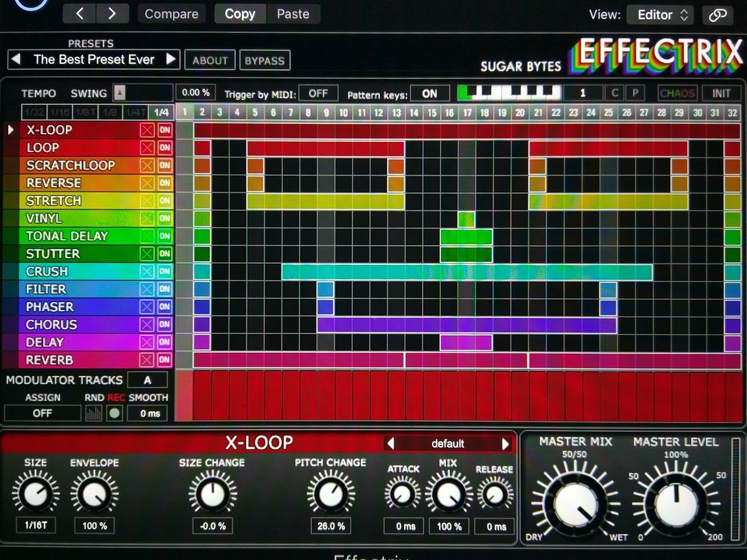The width and height of the screenshot is (747, 560).
Task: Toggle Trigger by MIDI off setting
Action: point(318,92)
